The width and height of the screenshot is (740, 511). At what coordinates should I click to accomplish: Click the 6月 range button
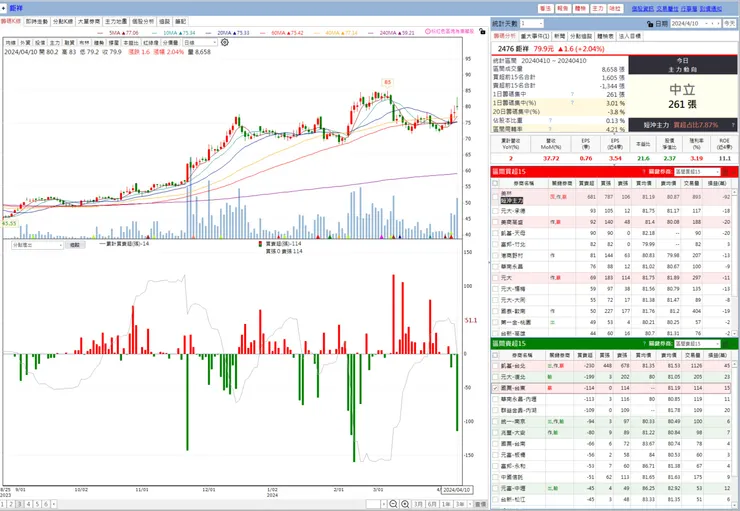point(432,504)
